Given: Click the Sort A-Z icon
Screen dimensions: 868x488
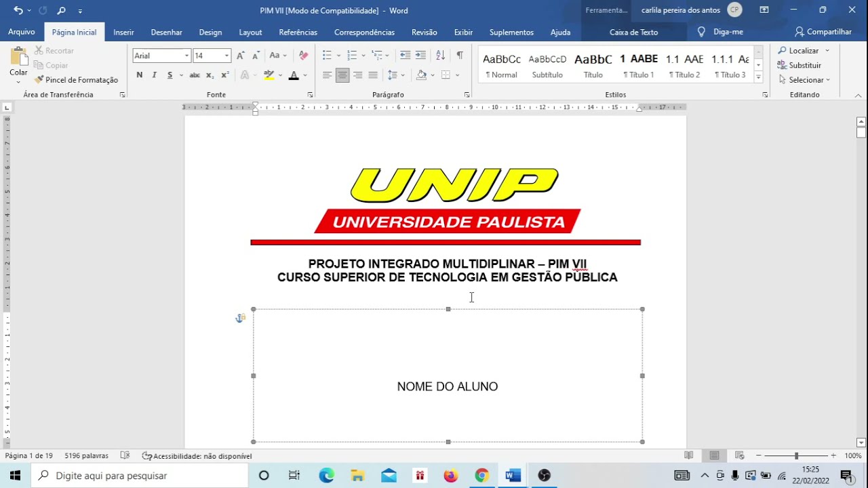Looking at the screenshot, I should pyautogui.click(x=441, y=56).
